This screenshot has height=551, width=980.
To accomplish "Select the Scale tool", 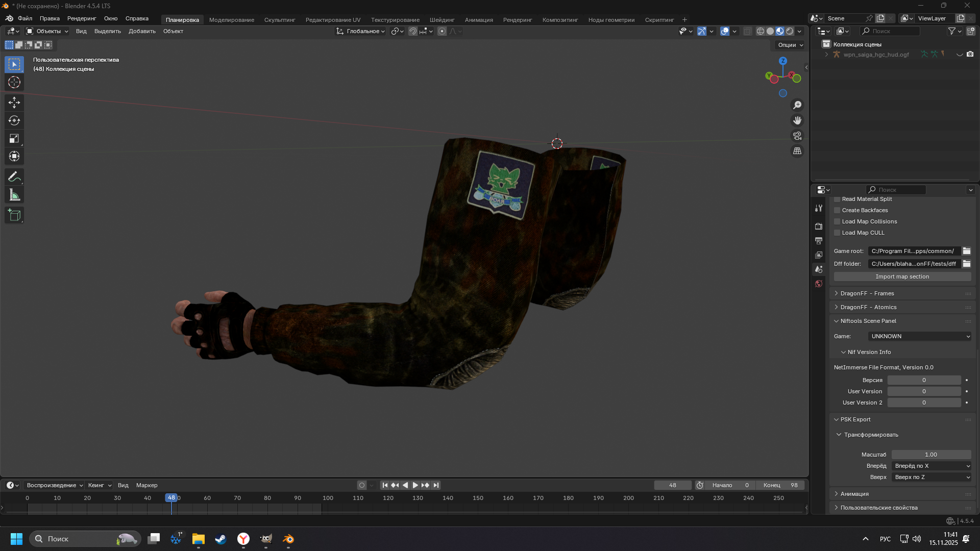I will (14, 139).
